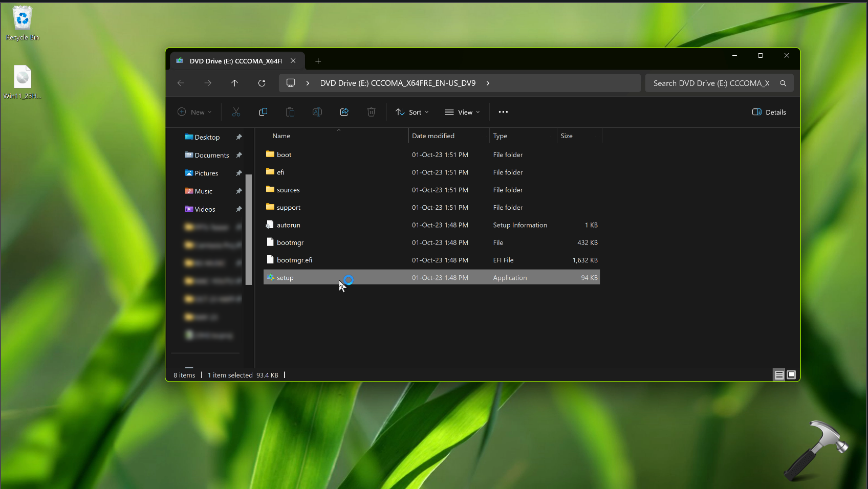Expand the Sort dropdown

pyautogui.click(x=412, y=112)
